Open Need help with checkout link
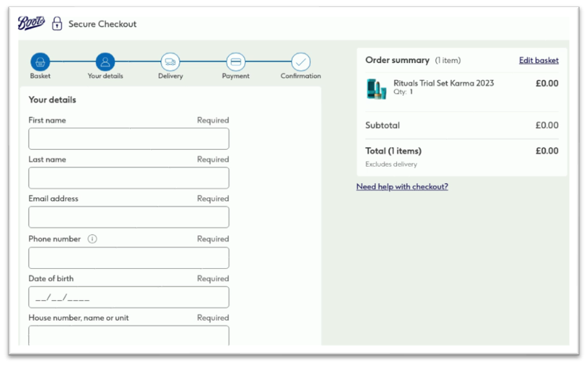 (x=402, y=187)
